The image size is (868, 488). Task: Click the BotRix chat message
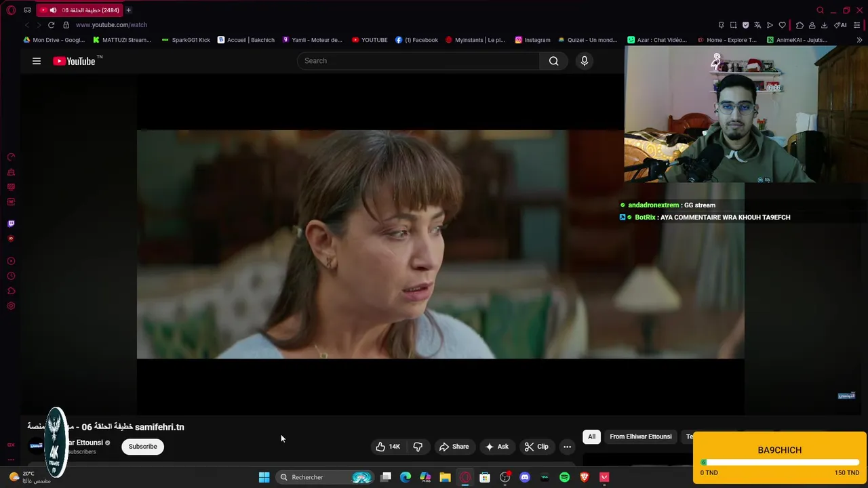click(x=705, y=218)
